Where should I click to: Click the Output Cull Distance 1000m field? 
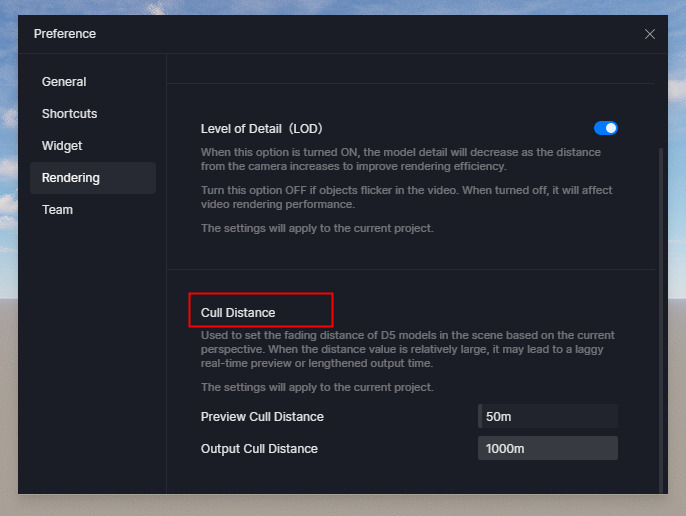tap(548, 448)
